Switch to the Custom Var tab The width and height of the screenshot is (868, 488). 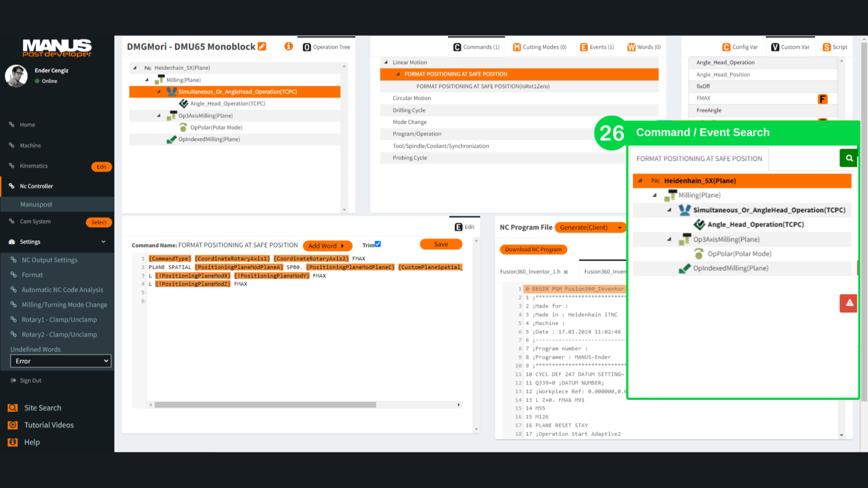pyautogui.click(x=790, y=47)
